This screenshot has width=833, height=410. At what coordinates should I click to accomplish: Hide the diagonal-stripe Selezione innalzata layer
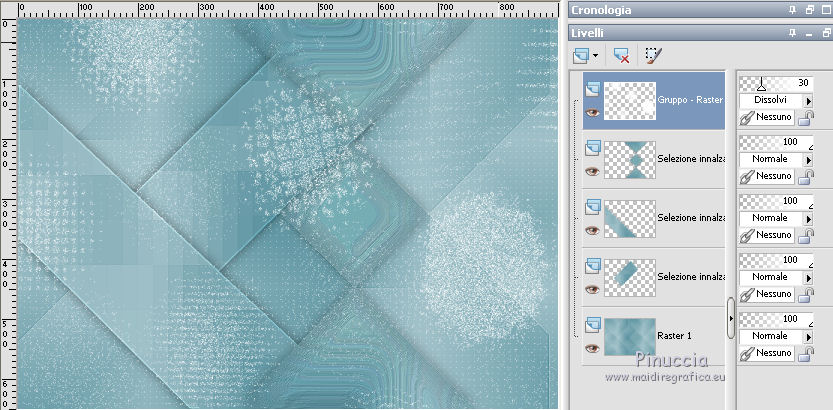(x=592, y=230)
